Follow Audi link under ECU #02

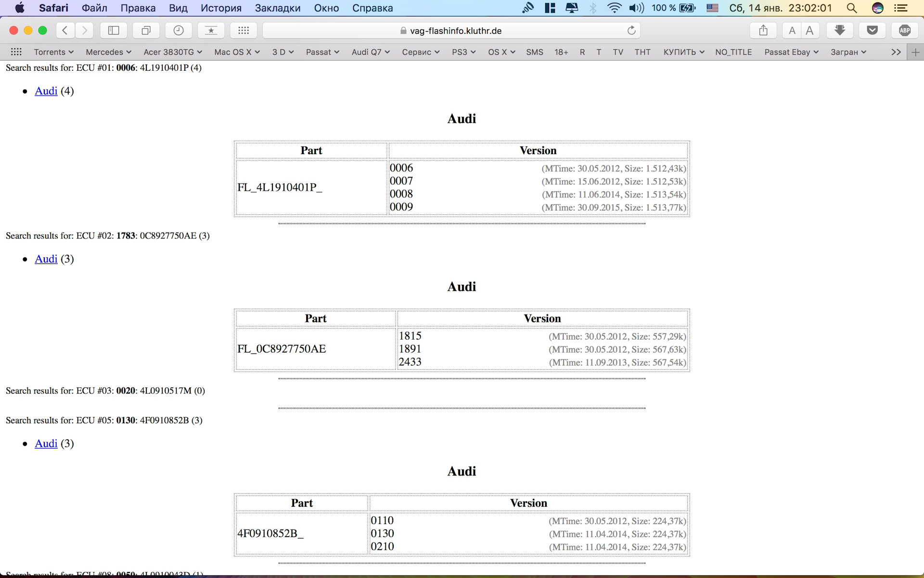click(x=46, y=259)
